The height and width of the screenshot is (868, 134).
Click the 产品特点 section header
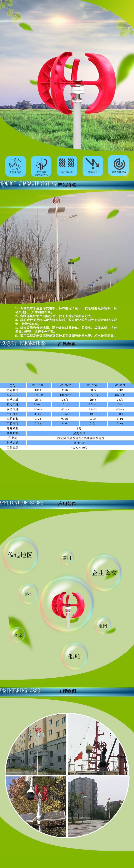pyautogui.click(x=67, y=185)
